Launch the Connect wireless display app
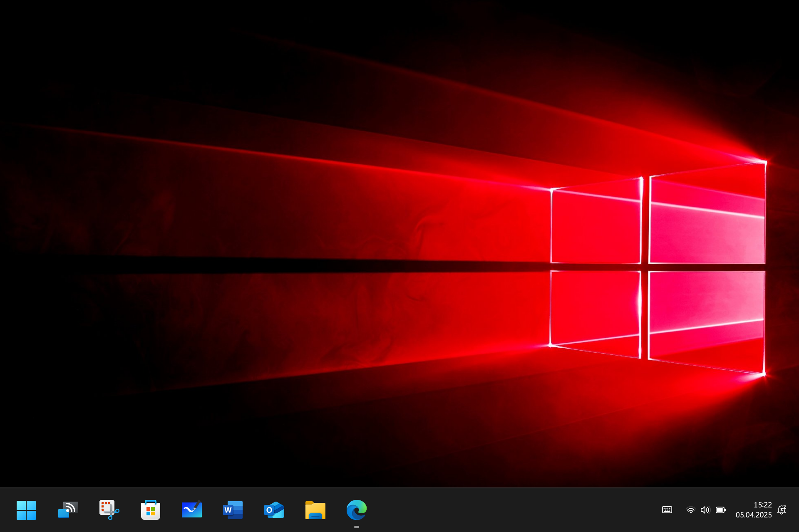799x532 pixels. point(68,510)
